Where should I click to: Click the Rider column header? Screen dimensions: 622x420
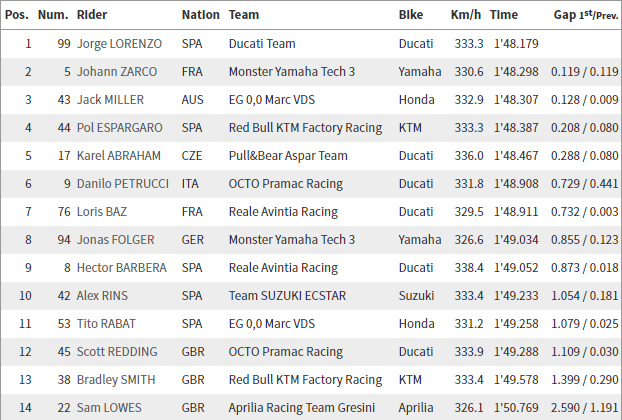click(x=92, y=15)
